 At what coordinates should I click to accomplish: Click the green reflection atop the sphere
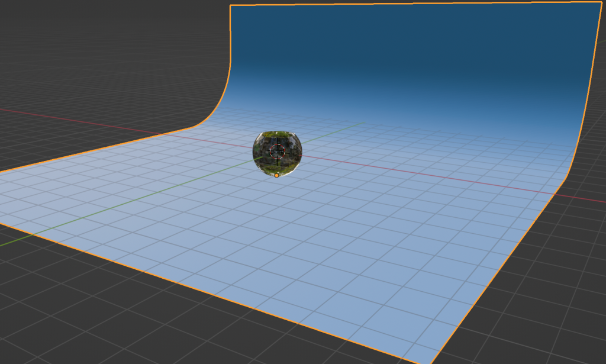point(277,136)
